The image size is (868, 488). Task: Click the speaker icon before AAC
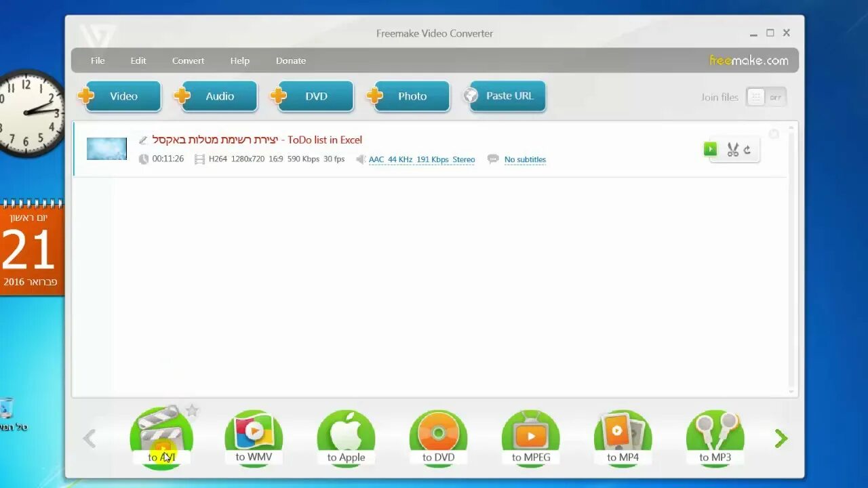(361, 159)
